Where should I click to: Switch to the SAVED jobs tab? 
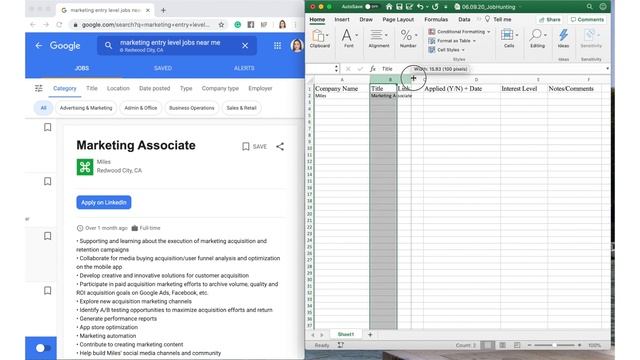point(162,68)
